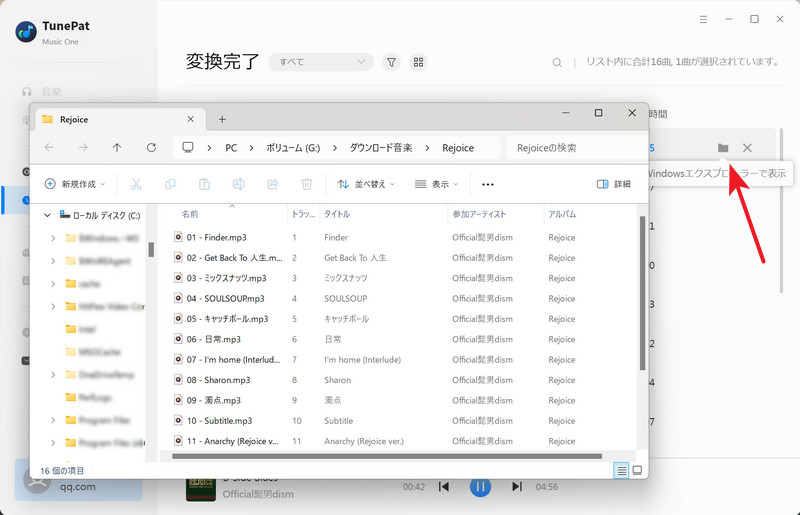Screen dimensions: 800x515
Task: Go up one folder level in Explorer
Action: [117, 148]
